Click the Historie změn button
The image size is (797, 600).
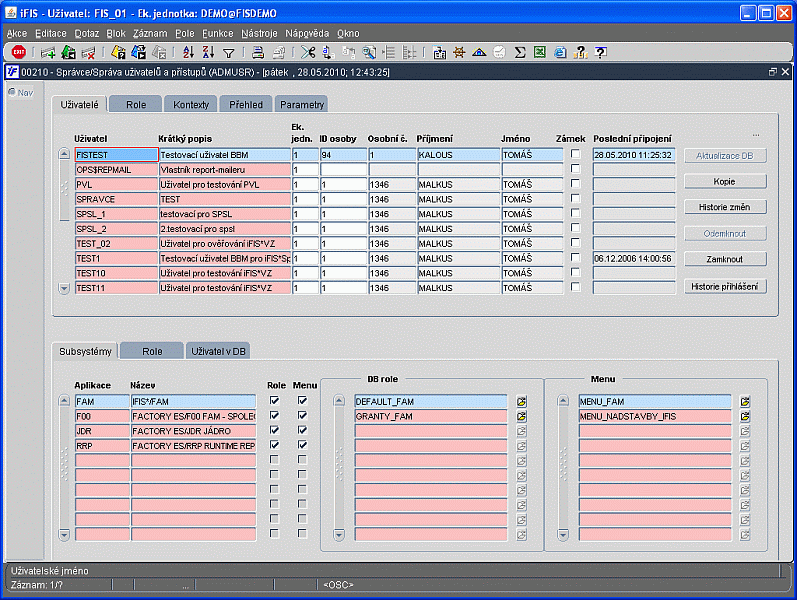(x=725, y=207)
